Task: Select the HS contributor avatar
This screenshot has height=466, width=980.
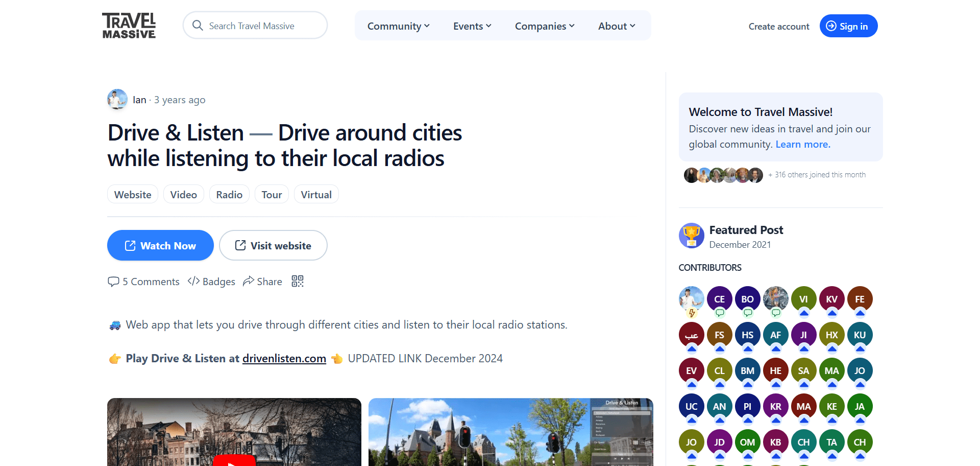Action: [747, 335]
